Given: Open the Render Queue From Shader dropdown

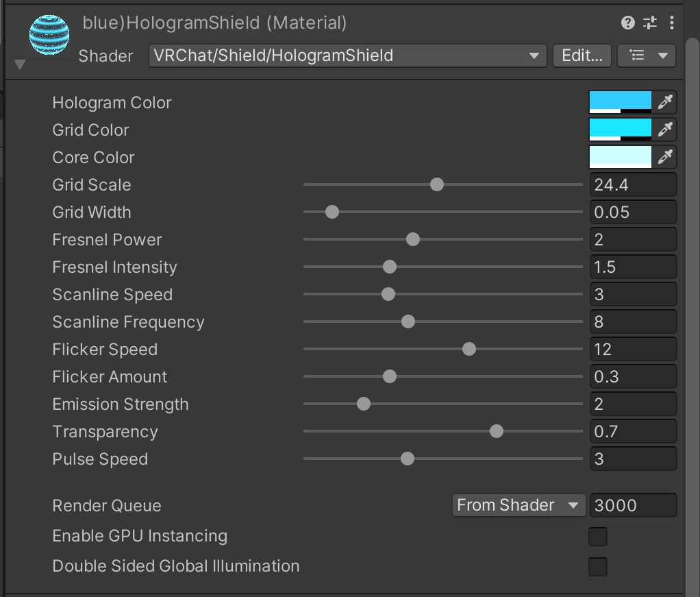Looking at the screenshot, I should (518, 505).
